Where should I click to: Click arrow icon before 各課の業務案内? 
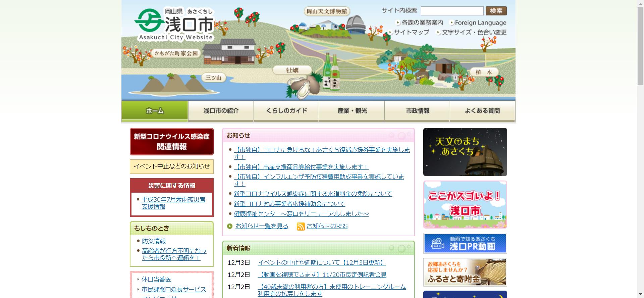398,23
